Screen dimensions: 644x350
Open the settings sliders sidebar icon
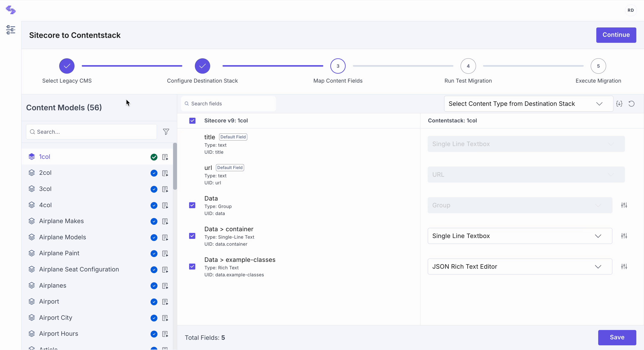[x=10, y=30]
